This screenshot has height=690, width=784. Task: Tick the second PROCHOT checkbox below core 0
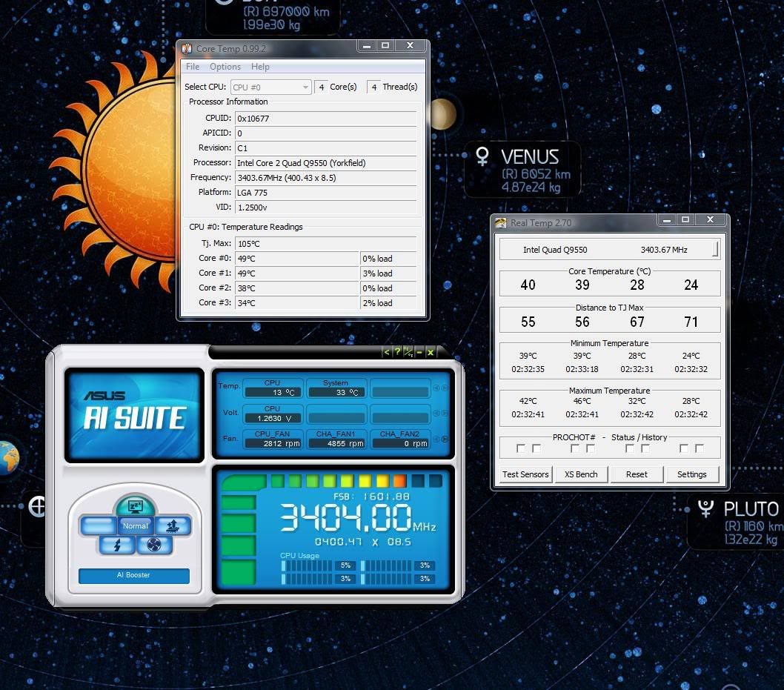coord(537,448)
